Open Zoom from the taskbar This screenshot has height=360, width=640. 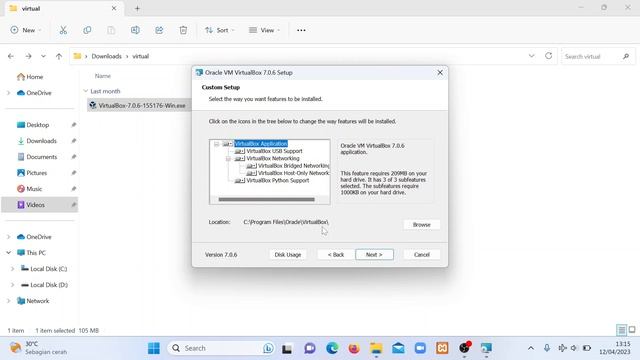click(420, 348)
